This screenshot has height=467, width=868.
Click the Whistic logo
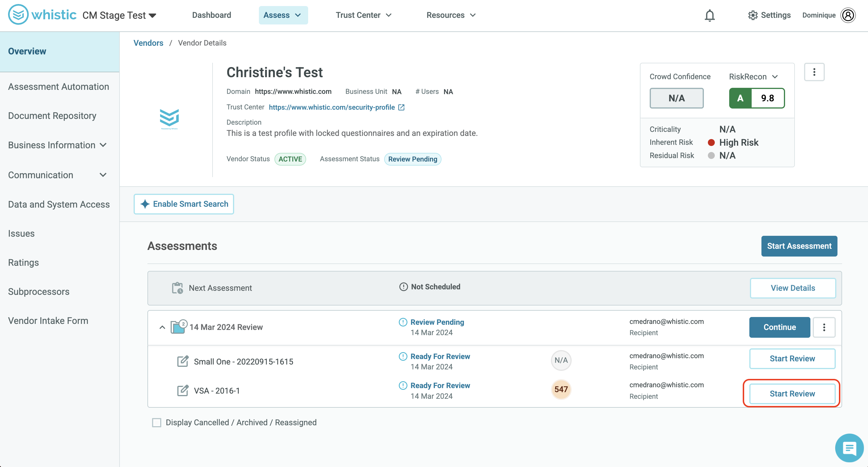[42, 15]
